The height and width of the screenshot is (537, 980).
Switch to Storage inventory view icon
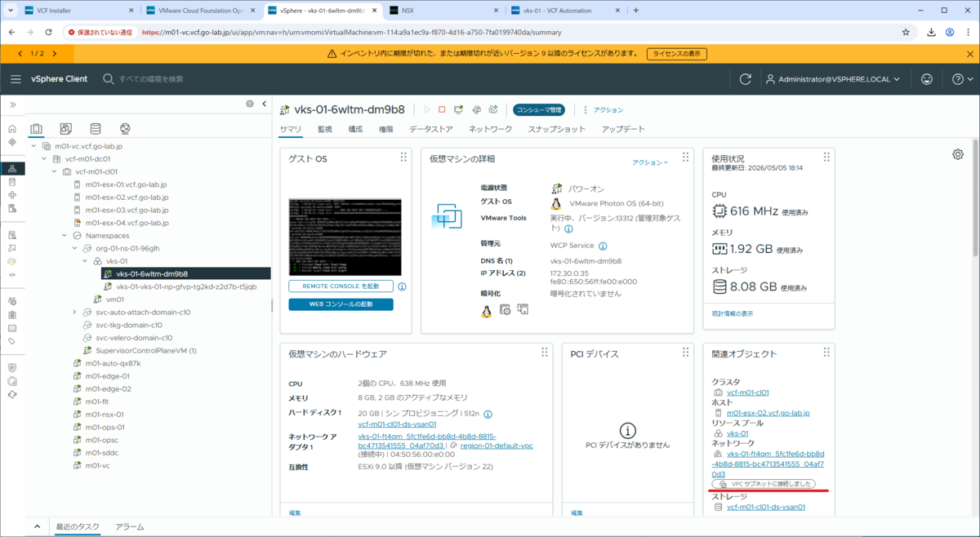(x=96, y=129)
